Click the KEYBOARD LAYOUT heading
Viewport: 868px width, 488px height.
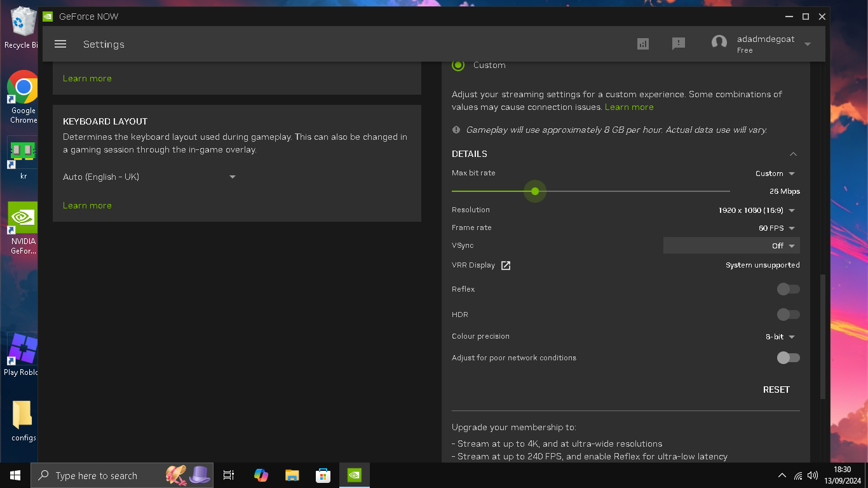click(105, 121)
